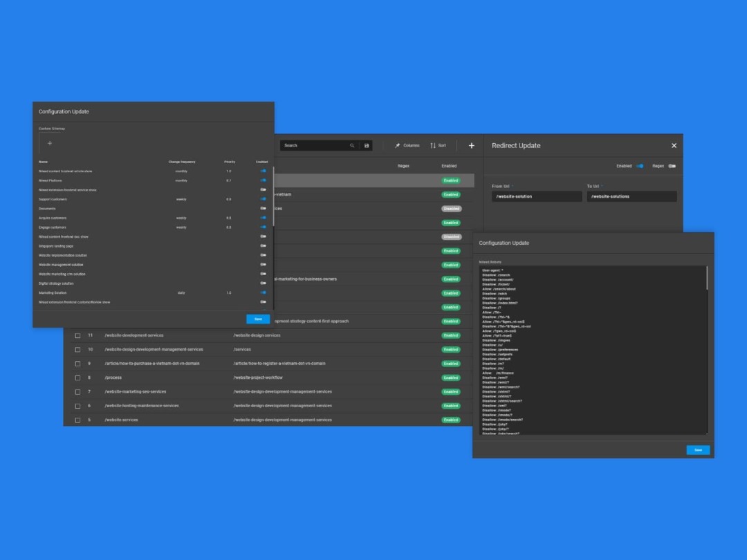Click the first Disabled badge in redirects list

pyautogui.click(x=451, y=209)
